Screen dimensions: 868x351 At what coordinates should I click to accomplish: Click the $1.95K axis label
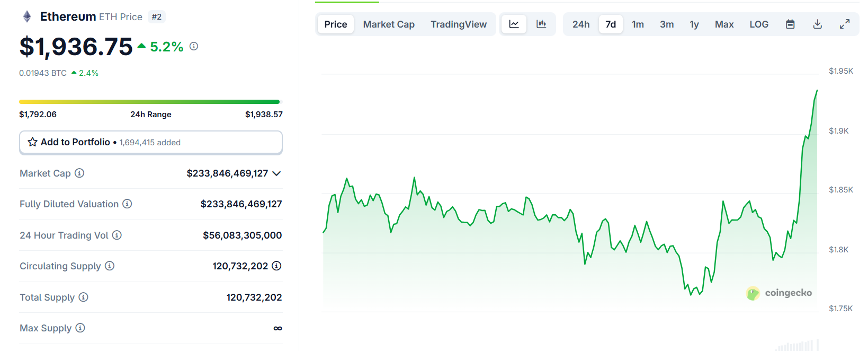click(841, 71)
